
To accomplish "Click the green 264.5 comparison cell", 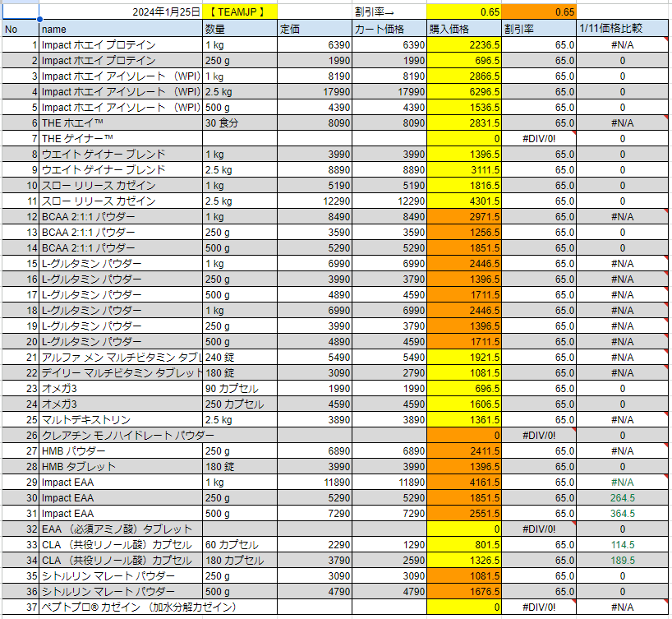I will [x=622, y=497].
